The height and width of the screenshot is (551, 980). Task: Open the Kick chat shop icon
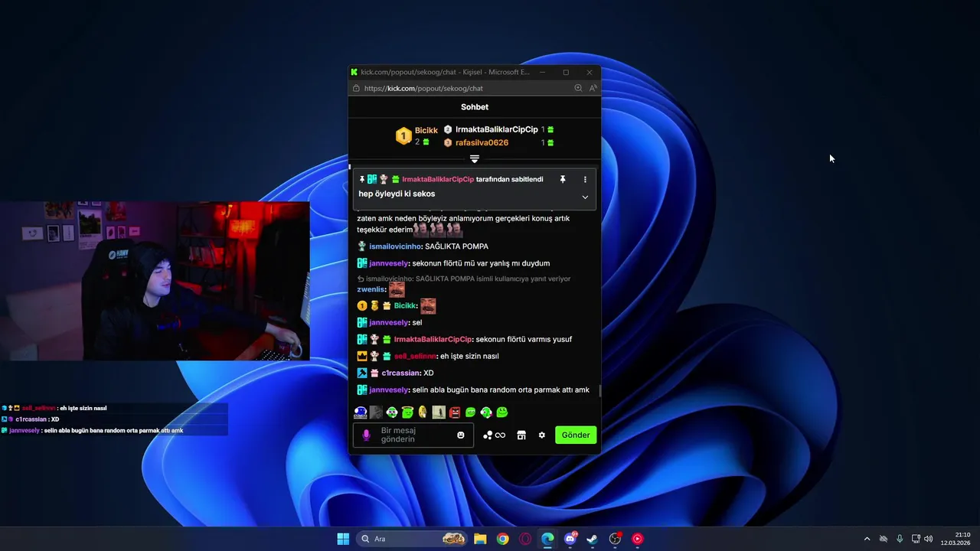pos(521,435)
